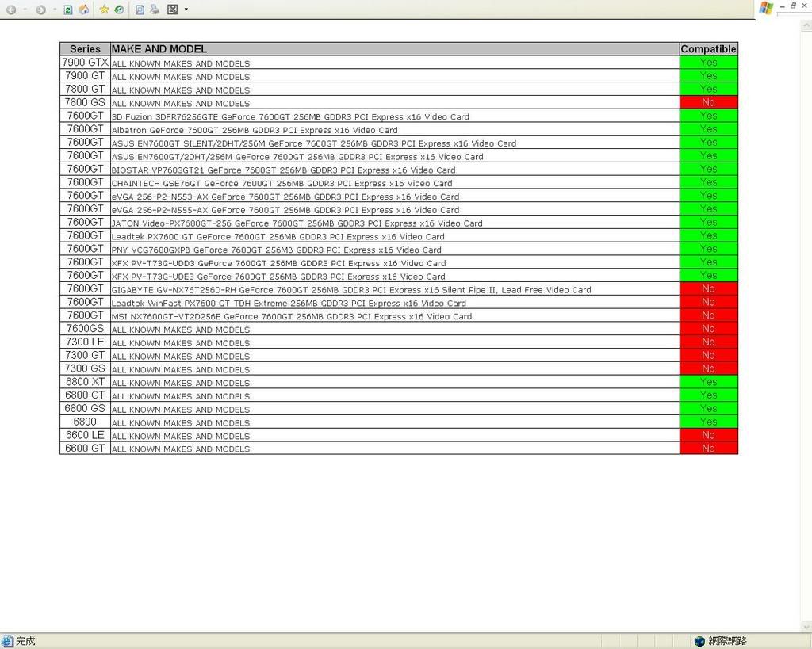Click the Windows flag logo at top right
The height and width of the screenshot is (649, 812).
coord(767,8)
